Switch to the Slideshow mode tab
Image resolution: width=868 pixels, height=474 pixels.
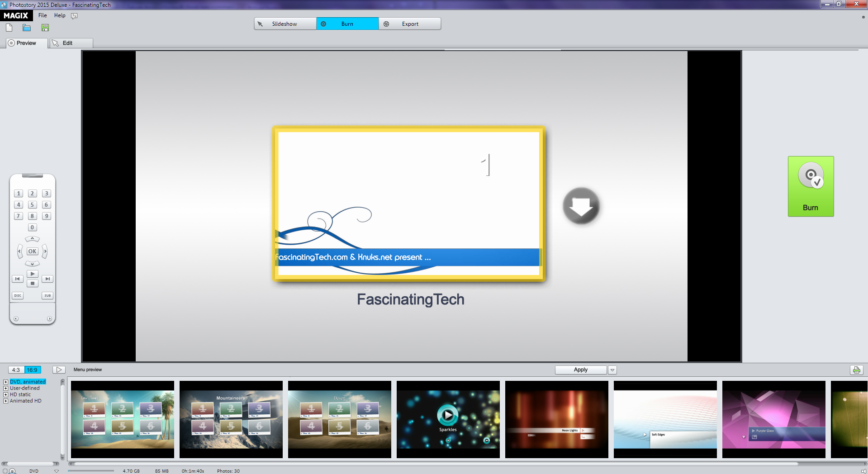click(x=285, y=24)
